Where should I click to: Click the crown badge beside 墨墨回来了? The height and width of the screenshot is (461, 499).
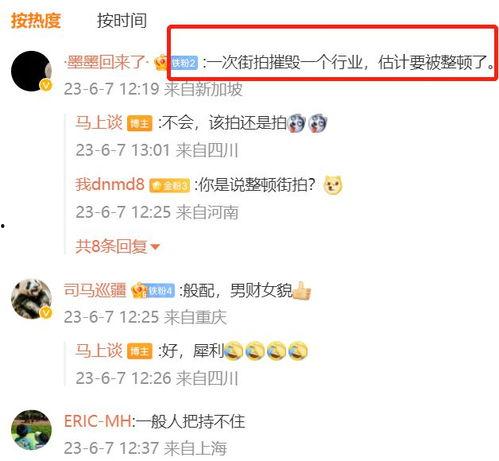tap(161, 62)
